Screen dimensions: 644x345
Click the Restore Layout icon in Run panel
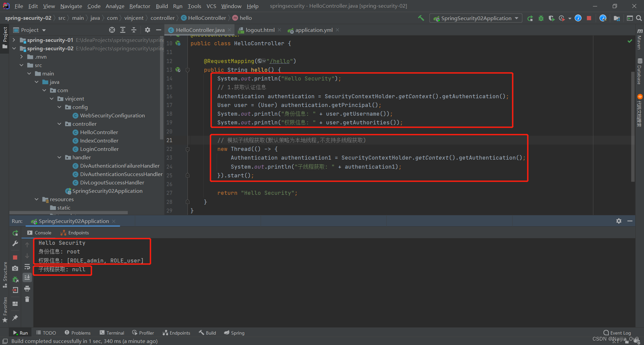[15, 304]
